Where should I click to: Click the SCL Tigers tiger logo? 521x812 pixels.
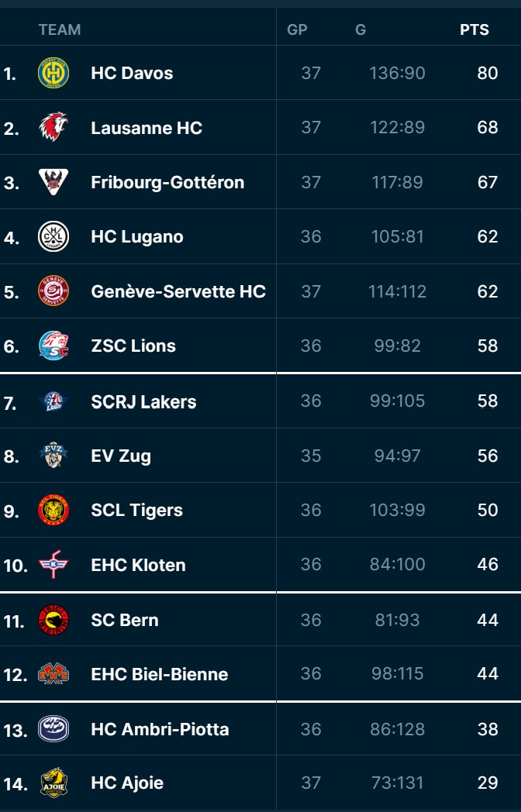pos(53,510)
